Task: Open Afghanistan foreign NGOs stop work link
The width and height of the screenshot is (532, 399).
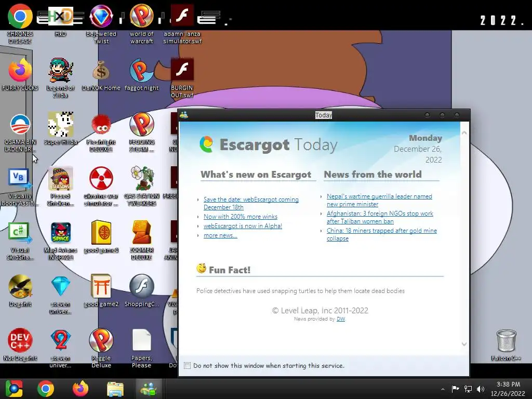Action: tap(380, 217)
